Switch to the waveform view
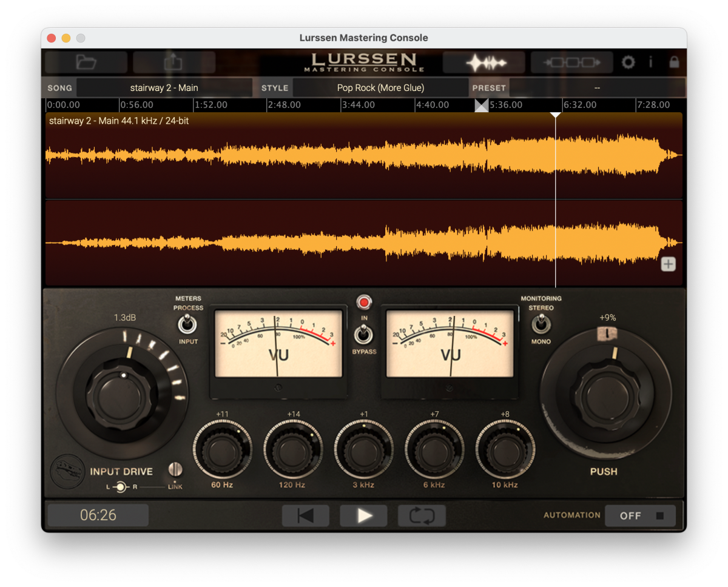Viewport: 728px width, 587px height. coord(484,62)
